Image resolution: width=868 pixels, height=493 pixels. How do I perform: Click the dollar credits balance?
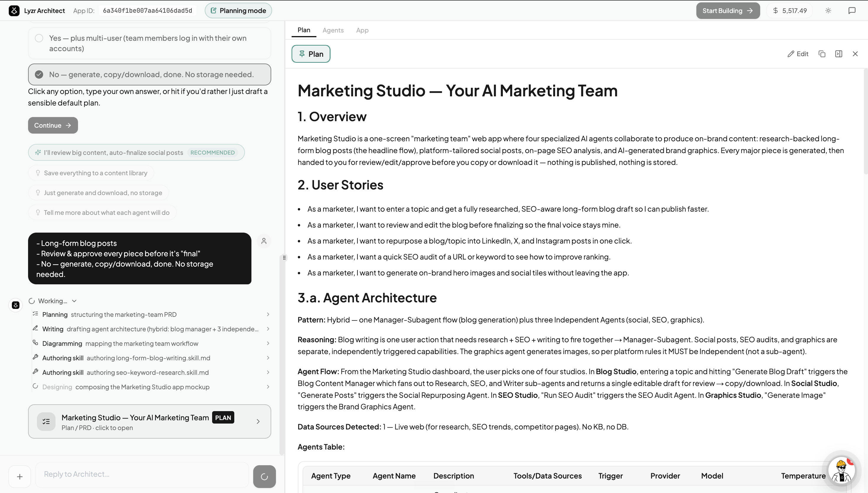(790, 11)
